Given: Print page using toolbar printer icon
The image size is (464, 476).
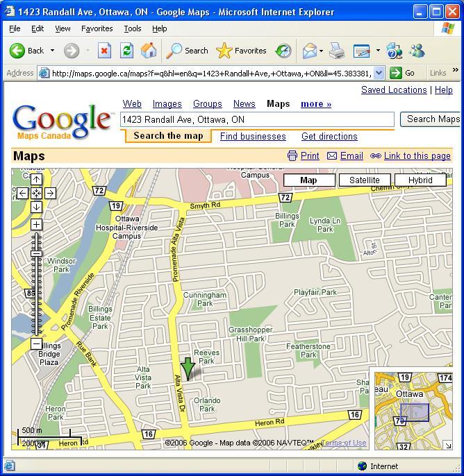Looking at the screenshot, I should (x=337, y=51).
